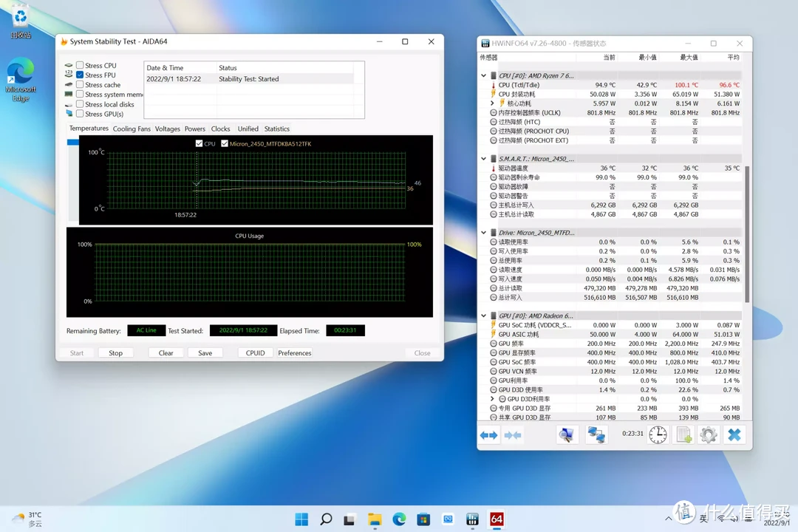Click HWiNFO expand layout arrows icon

(488, 435)
